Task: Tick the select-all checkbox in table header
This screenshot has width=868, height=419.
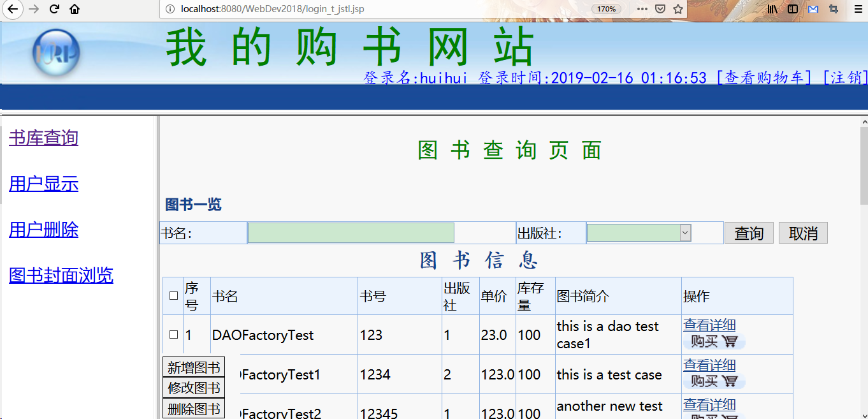Action: click(x=173, y=296)
